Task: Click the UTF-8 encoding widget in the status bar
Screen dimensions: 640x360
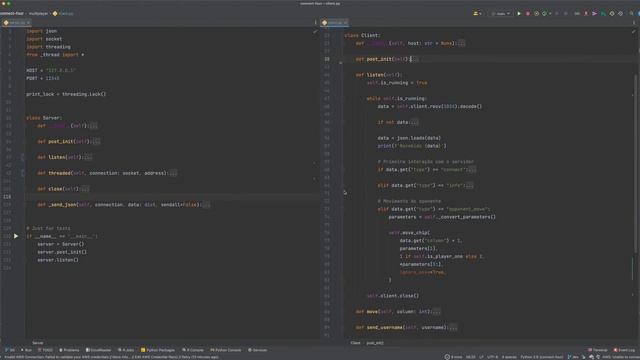Action: pos(493,357)
